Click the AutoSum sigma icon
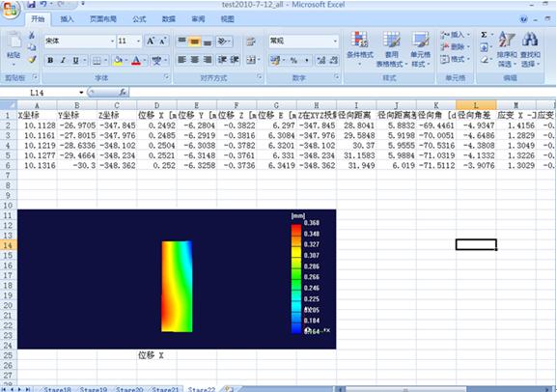The image size is (557, 392). point(484,35)
